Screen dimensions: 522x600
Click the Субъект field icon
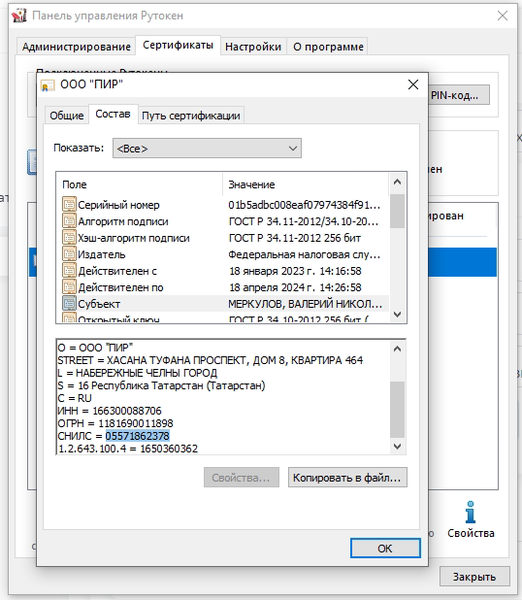pyautogui.click(x=69, y=303)
